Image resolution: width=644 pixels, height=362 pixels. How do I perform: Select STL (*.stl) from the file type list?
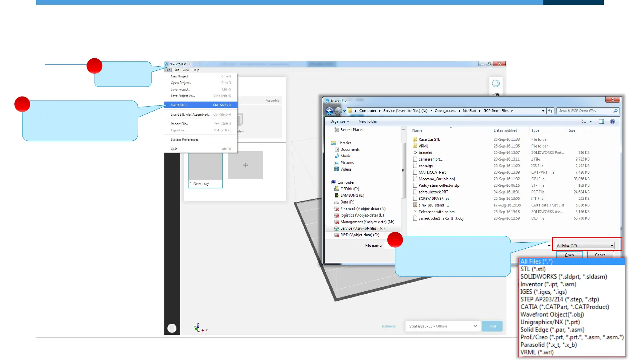tap(533, 269)
